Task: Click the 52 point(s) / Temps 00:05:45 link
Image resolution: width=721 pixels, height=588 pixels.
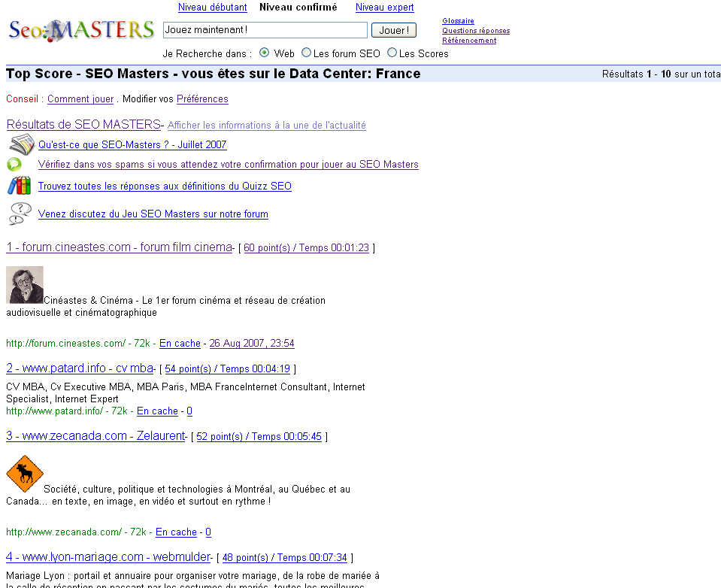Action: (x=259, y=436)
